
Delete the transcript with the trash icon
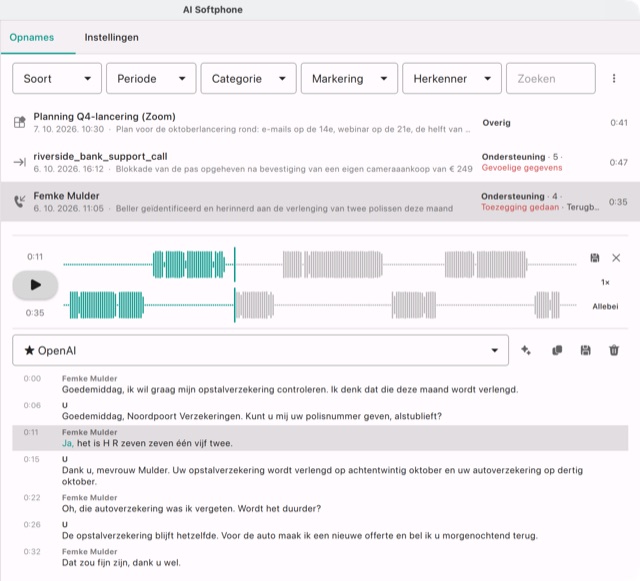tap(614, 350)
